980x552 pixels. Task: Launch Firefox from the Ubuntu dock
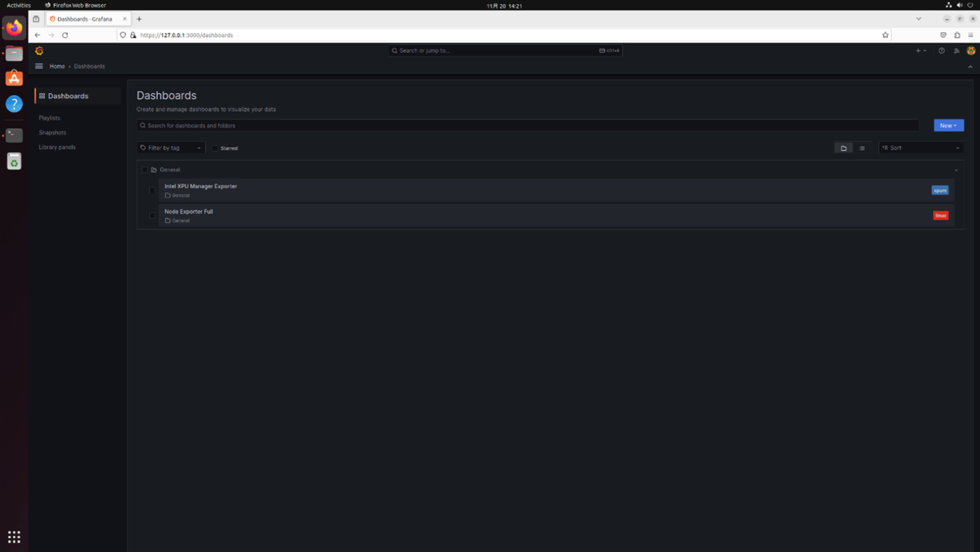14,28
